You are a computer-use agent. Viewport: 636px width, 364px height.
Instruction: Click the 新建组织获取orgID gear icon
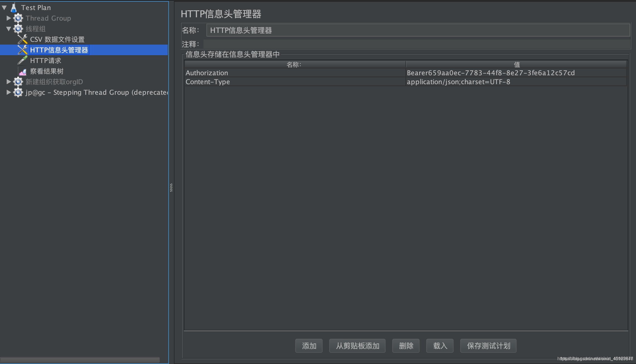coord(18,82)
